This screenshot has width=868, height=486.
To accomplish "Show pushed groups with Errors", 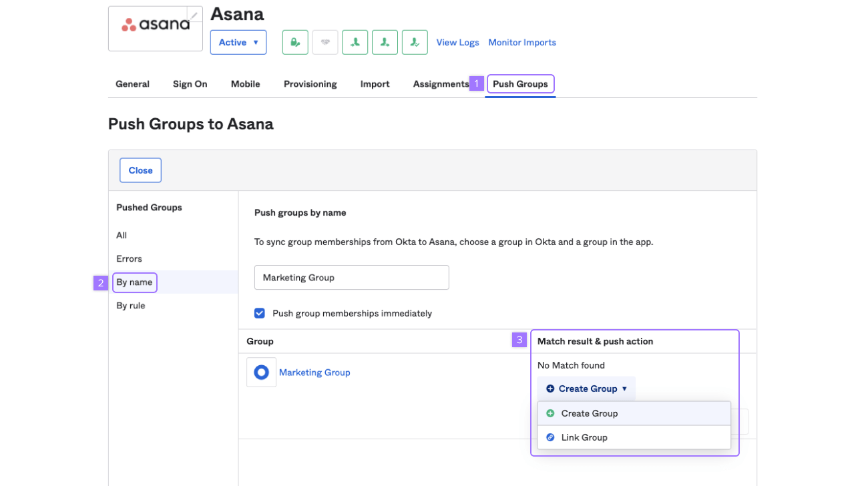I will pos(130,259).
